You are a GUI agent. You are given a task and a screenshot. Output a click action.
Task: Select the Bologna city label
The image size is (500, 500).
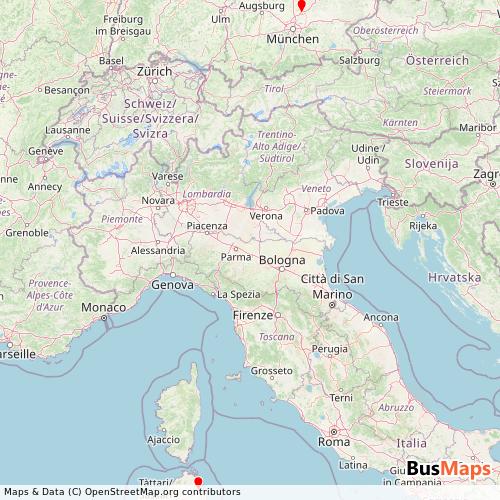point(282,260)
